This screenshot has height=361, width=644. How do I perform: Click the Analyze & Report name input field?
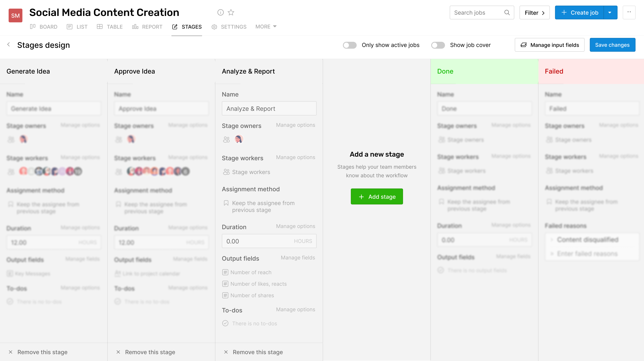click(x=269, y=108)
